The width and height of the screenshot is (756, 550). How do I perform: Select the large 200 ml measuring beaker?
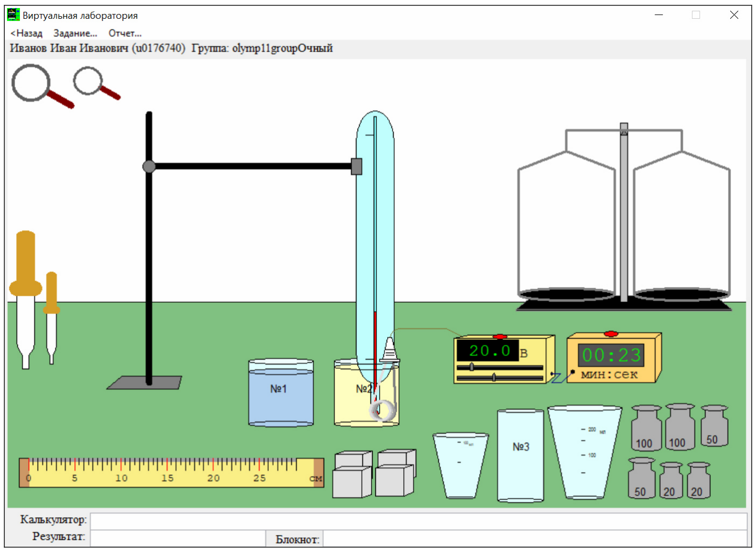coord(584,452)
